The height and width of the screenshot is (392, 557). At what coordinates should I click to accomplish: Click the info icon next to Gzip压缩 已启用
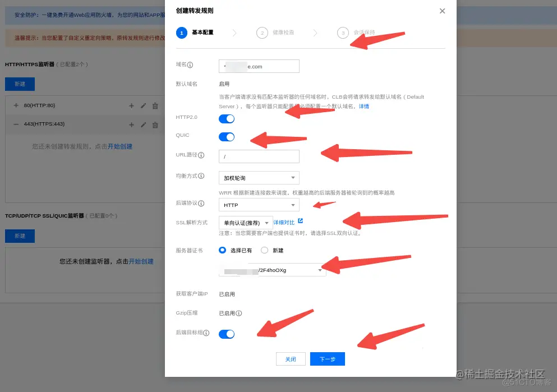(239, 313)
